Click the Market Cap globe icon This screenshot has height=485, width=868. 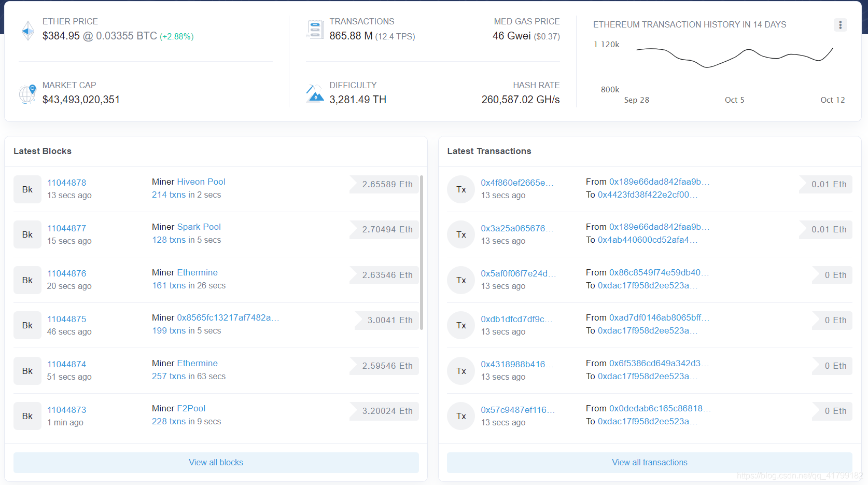click(x=27, y=94)
